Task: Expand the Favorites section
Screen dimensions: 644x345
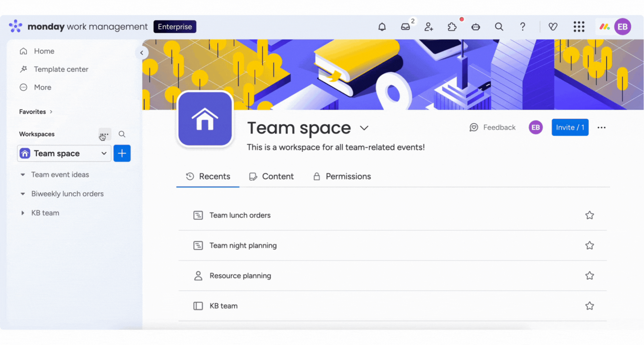Action: pos(36,112)
